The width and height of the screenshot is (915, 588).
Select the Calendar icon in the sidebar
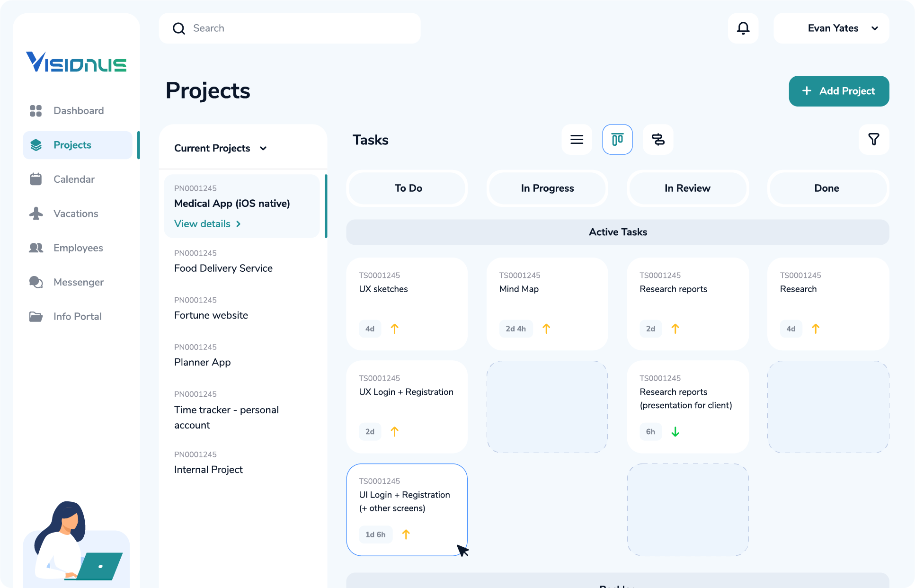(73, 179)
